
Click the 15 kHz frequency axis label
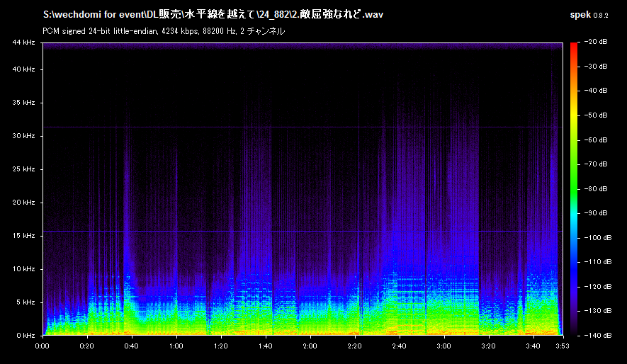click(x=23, y=236)
